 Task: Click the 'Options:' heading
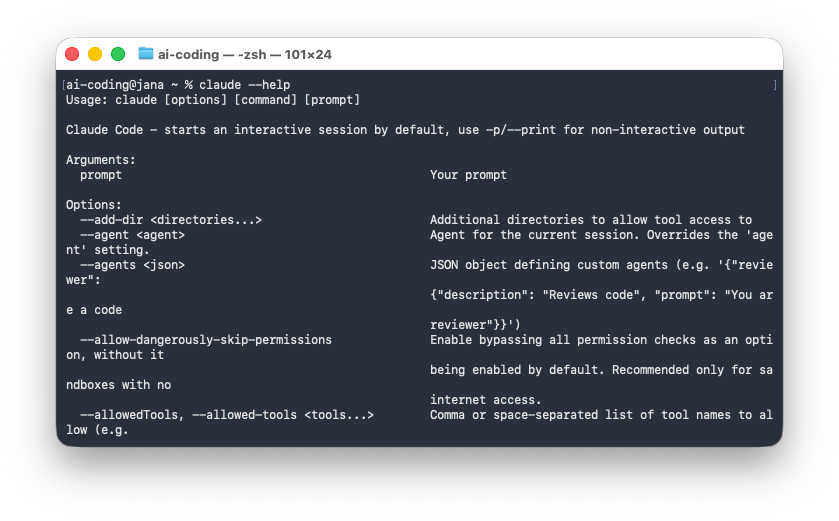[x=94, y=205]
